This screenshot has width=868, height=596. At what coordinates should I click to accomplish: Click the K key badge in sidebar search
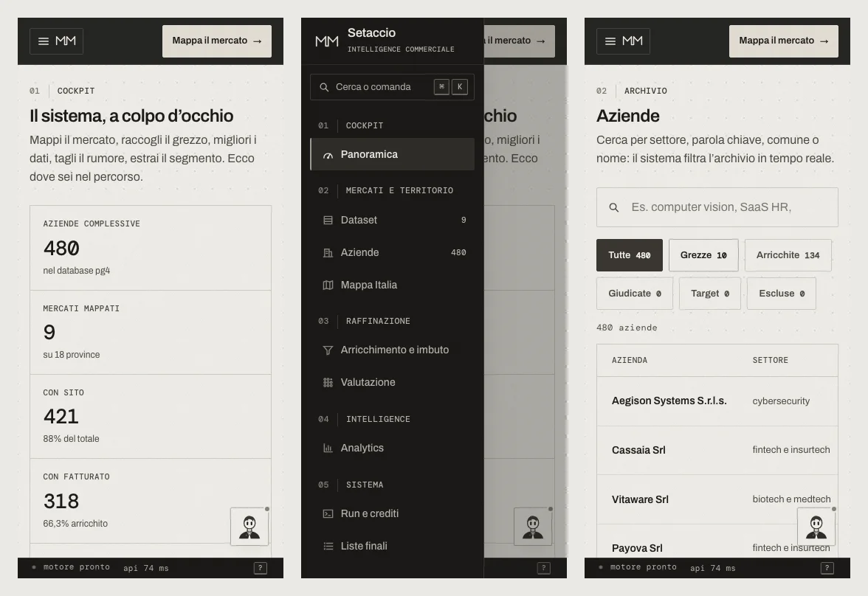(459, 87)
